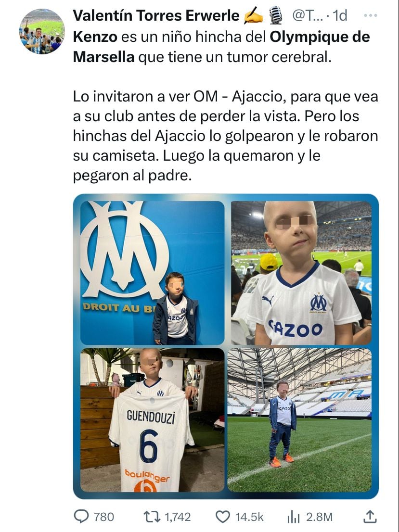Click the microphone emoji beside author name

[275, 16]
